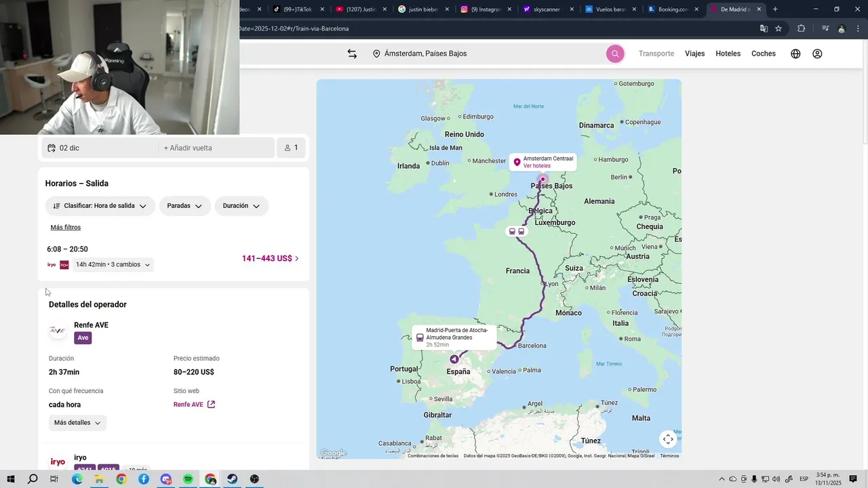Image resolution: width=868 pixels, height=488 pixels.
Task: Open Windows taskbar search
Action: pyautogui.click(x=33, y=479)
